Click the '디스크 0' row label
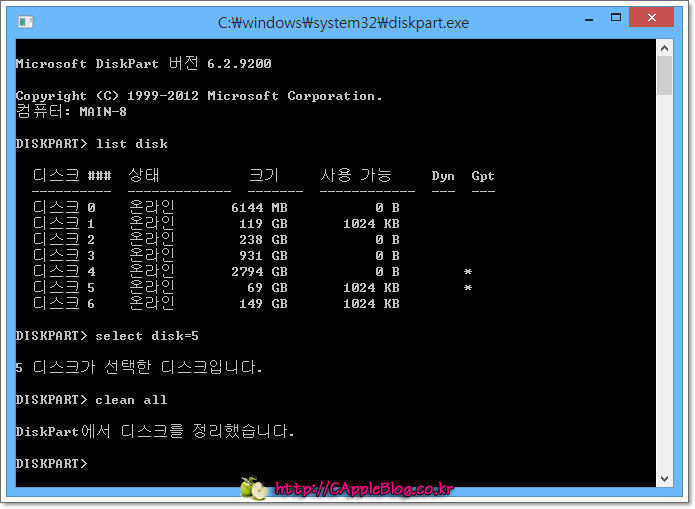The width and height of the screenshot is (695, 509). click(64, 207)
